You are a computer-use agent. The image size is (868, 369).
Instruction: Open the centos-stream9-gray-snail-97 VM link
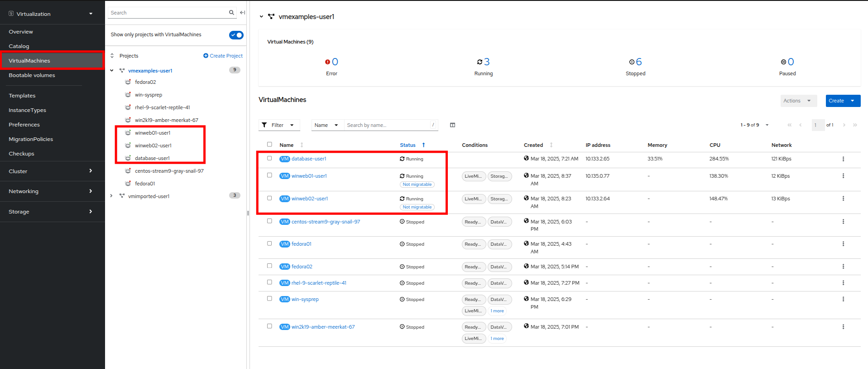(x=326, y=222)
